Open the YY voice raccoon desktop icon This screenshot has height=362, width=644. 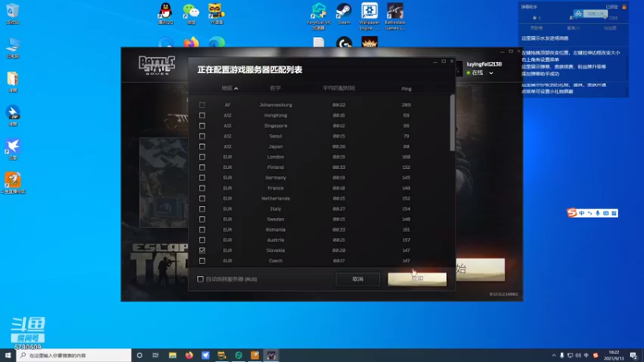coord(216,14)
